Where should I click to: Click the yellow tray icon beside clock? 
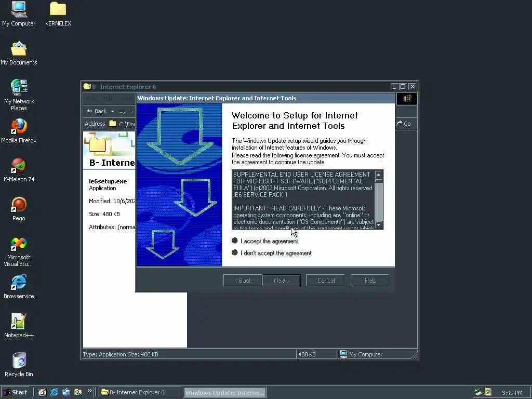[487, 392]
